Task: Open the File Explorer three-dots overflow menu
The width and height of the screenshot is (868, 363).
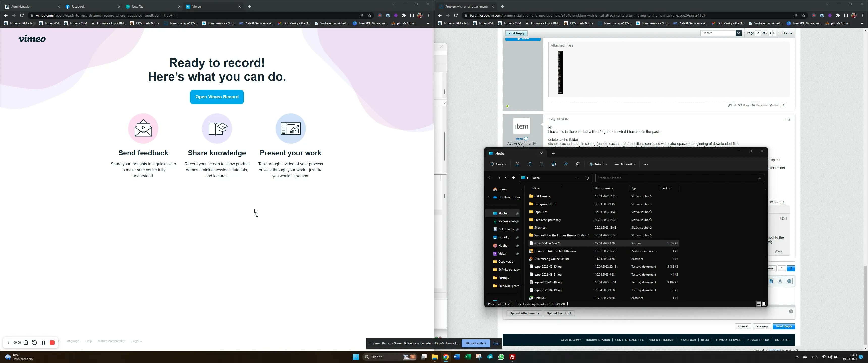Action: pyautogui.click(x=645, y=164)
